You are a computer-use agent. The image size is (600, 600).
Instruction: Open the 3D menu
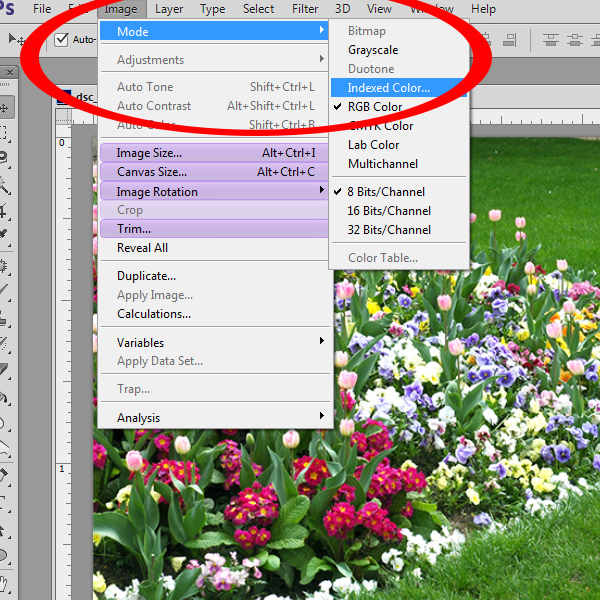click(342, 9)
